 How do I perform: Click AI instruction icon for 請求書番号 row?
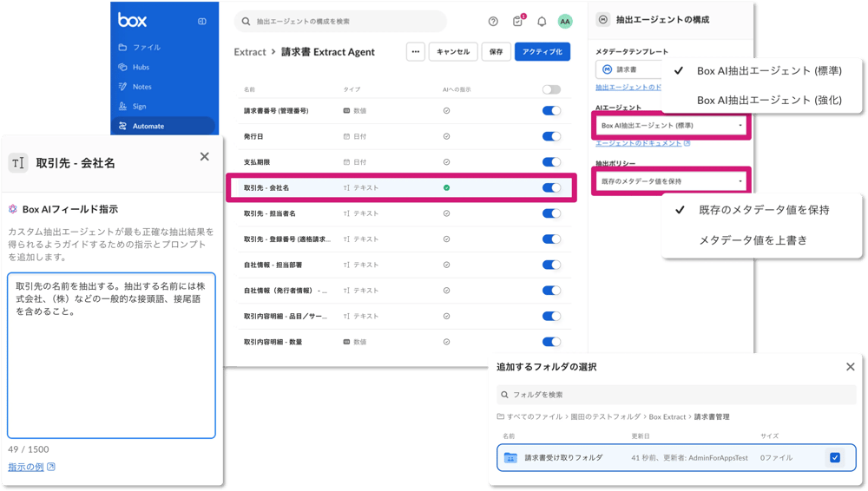[447, 111]
